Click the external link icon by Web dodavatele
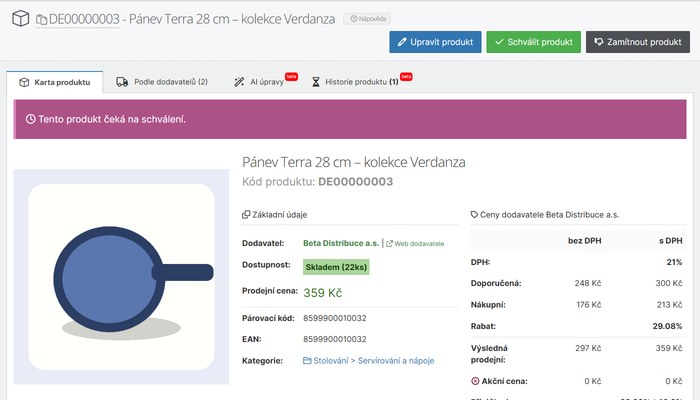The image size is (700, 400). (x=389, y=244)
